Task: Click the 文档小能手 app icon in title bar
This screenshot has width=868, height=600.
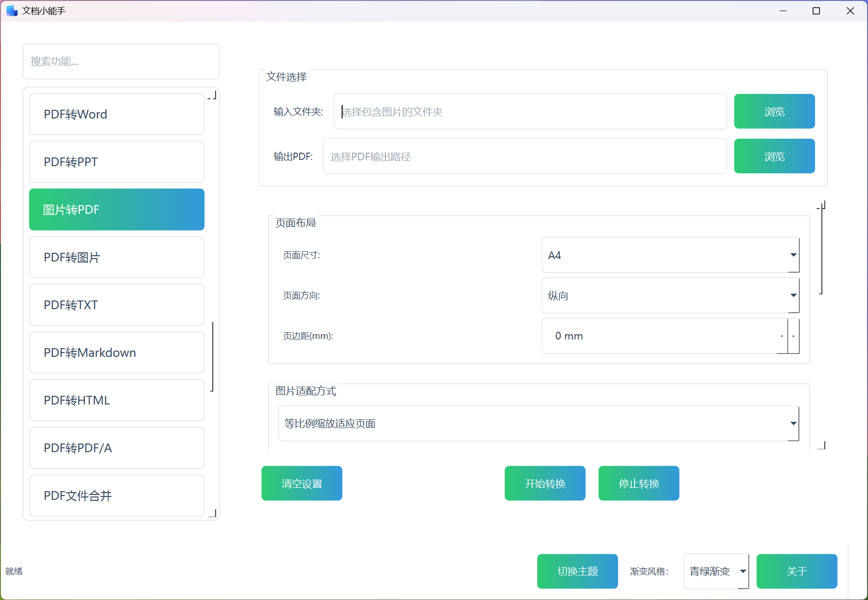Action: [12, 11]
